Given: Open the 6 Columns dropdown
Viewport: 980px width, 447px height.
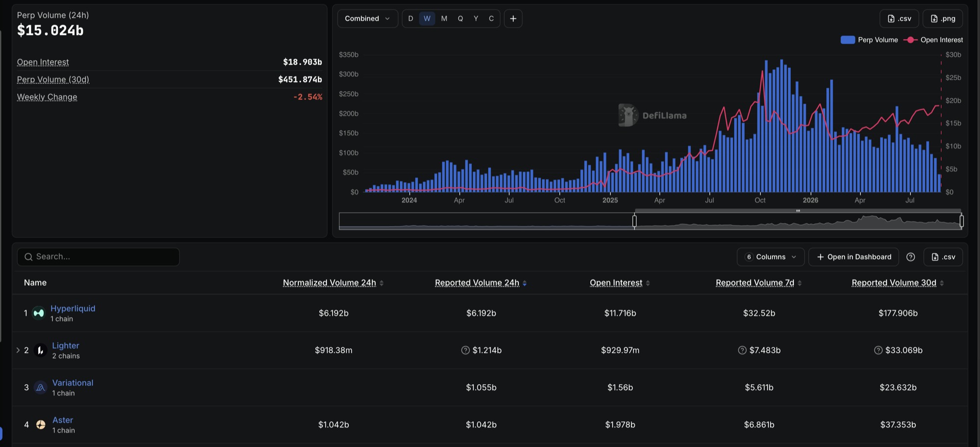Looking at the screenshot, I should [770, 257].
